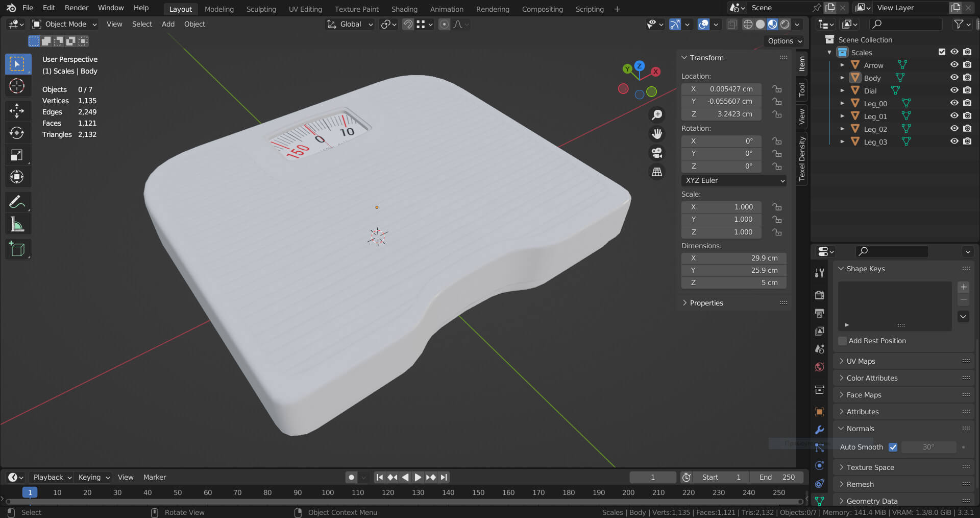Click the Auto Smooth angle slider

coord(928,447)
